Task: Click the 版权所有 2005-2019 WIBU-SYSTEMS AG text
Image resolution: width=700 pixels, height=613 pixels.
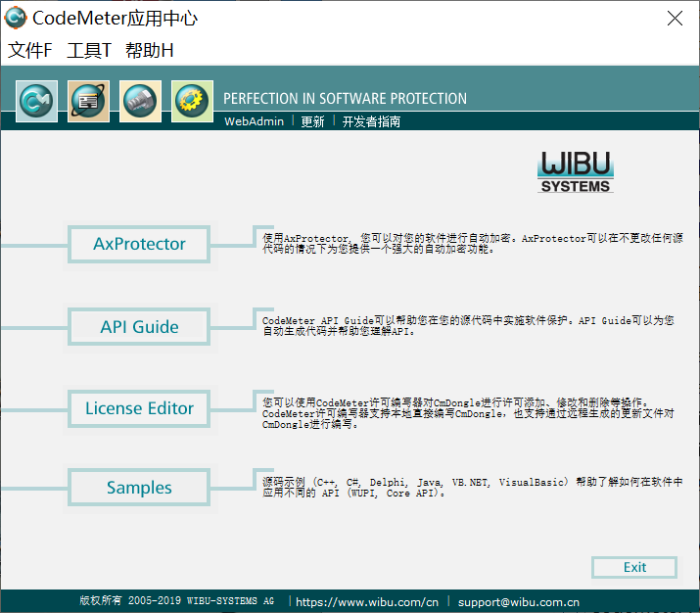Action: 177,601
